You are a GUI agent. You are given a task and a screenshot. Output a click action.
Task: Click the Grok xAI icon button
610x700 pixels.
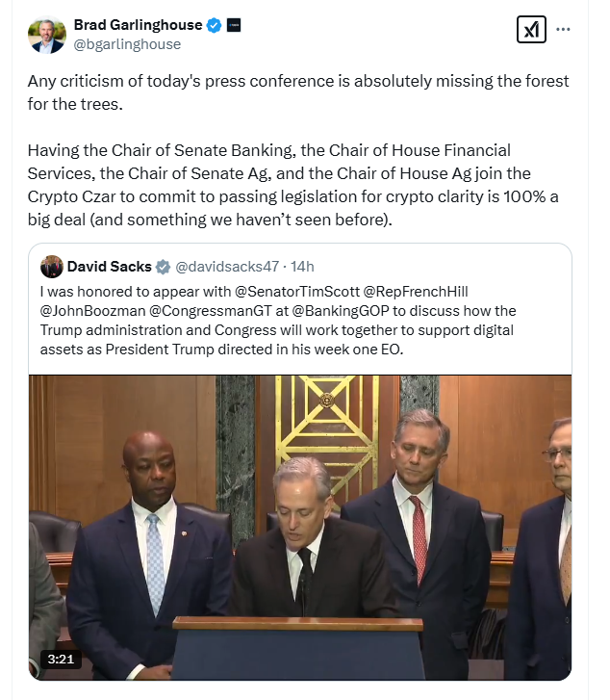[x=531, y=30]
